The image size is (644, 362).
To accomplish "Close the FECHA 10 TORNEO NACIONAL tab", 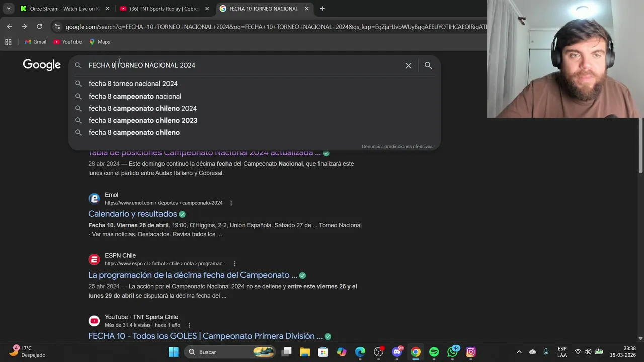I will click(x=306, y=9).
